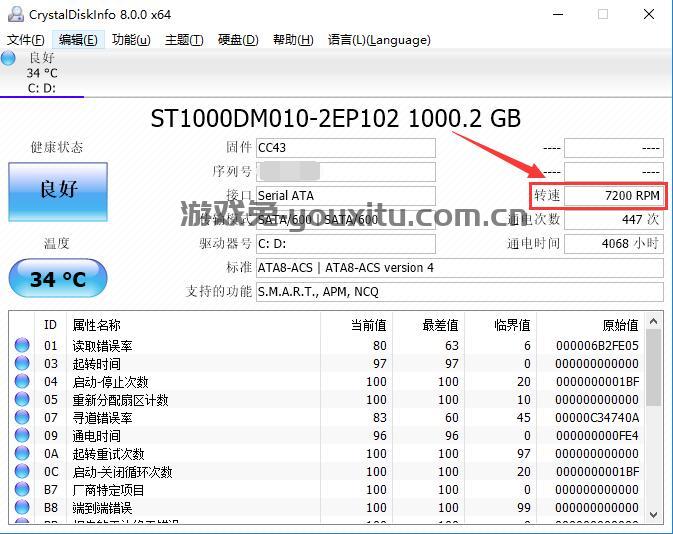The image size is (673, 534).
Task: Open the 功能(u) menu
Action: 131,40
